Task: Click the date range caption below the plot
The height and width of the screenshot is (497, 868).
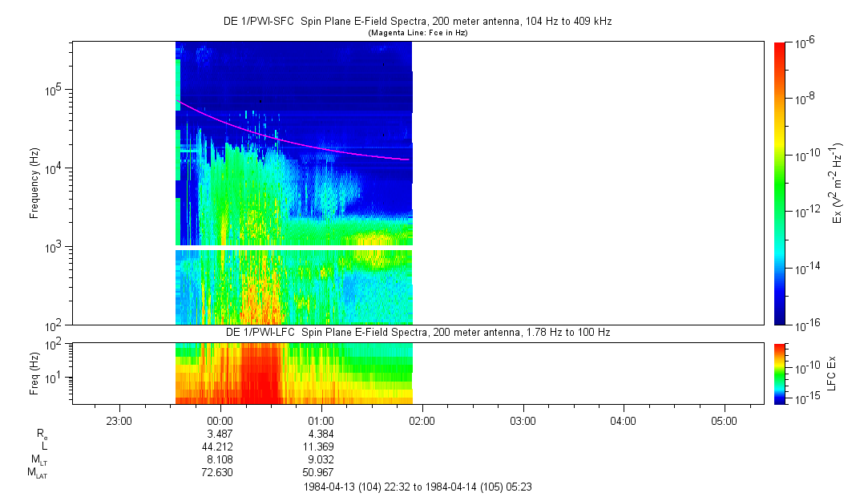Action: (x=417, y=487)
